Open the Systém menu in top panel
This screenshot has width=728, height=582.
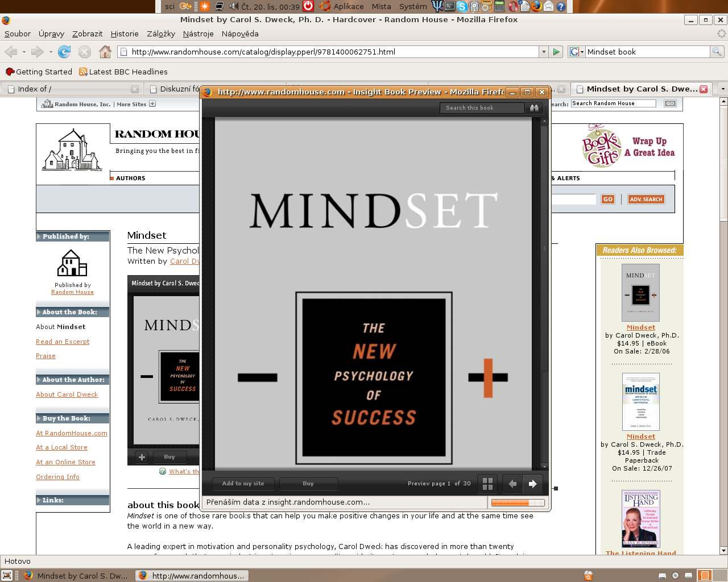413,6
